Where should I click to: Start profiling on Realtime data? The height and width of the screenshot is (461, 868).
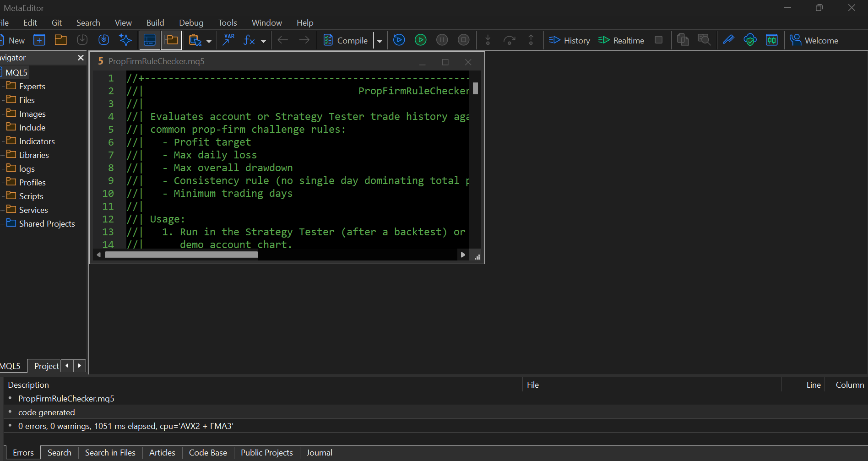pyautogui.click(x=621, y=40)
